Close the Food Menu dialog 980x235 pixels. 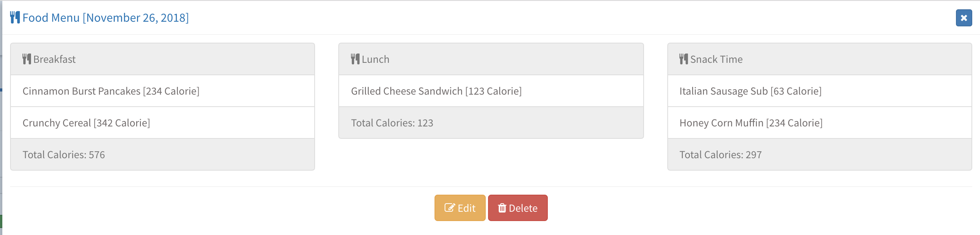(x=963, y=18)
